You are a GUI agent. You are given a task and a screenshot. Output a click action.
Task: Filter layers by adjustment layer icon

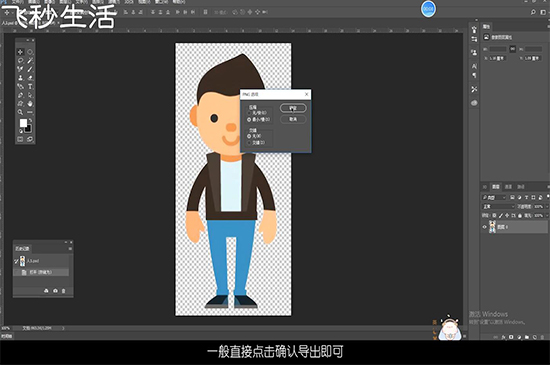click(519, 197)
